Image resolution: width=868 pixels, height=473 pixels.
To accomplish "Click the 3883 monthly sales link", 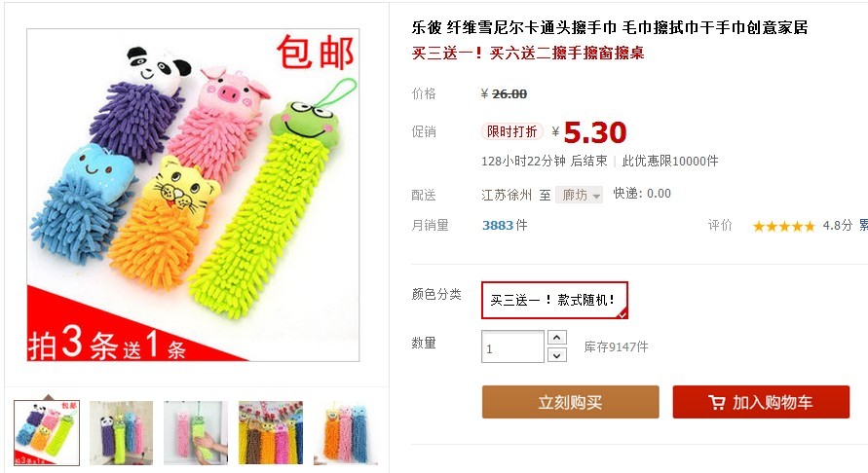I will pos(498,225).
